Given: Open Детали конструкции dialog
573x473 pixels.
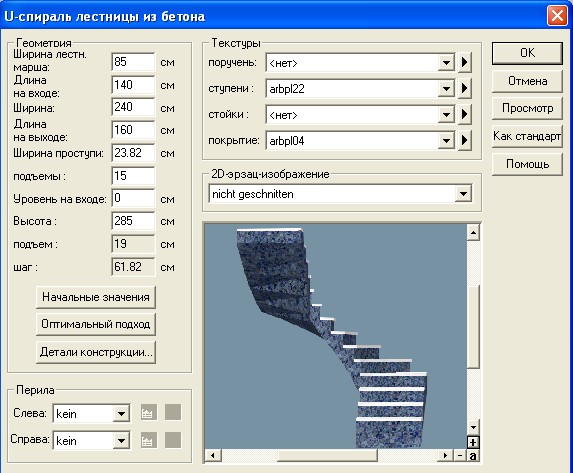Looking at the screenshot, I should tap(96, 352).
